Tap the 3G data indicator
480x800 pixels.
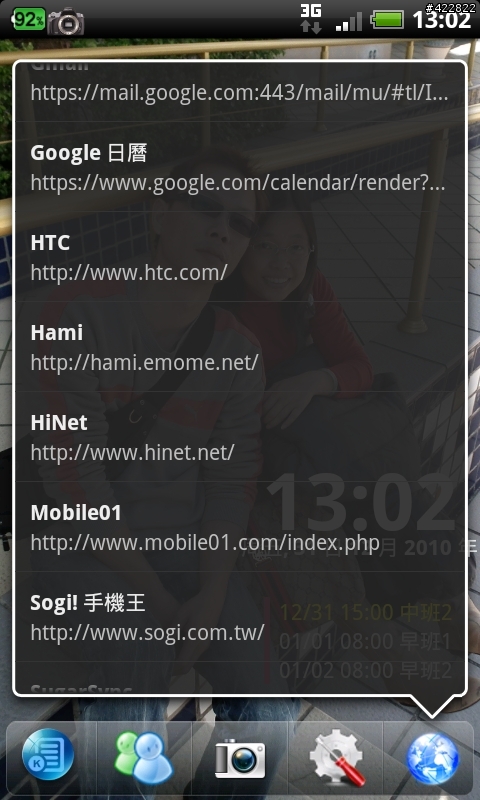pos(311,19)
